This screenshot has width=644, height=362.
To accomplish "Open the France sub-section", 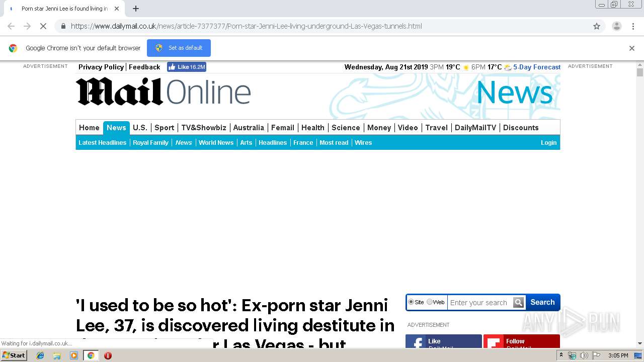I will pyautogui.click(x=303, y=143).
